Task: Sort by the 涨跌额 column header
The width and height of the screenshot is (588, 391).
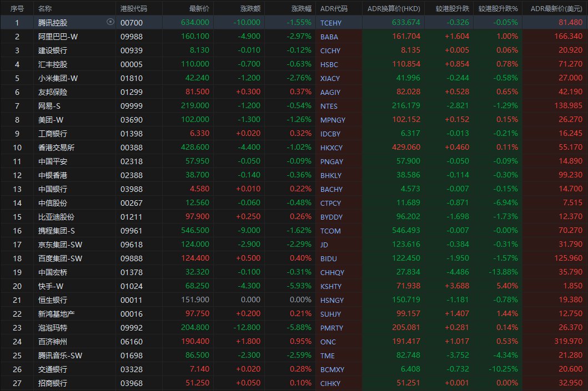Action: click(x=250, y=8)
